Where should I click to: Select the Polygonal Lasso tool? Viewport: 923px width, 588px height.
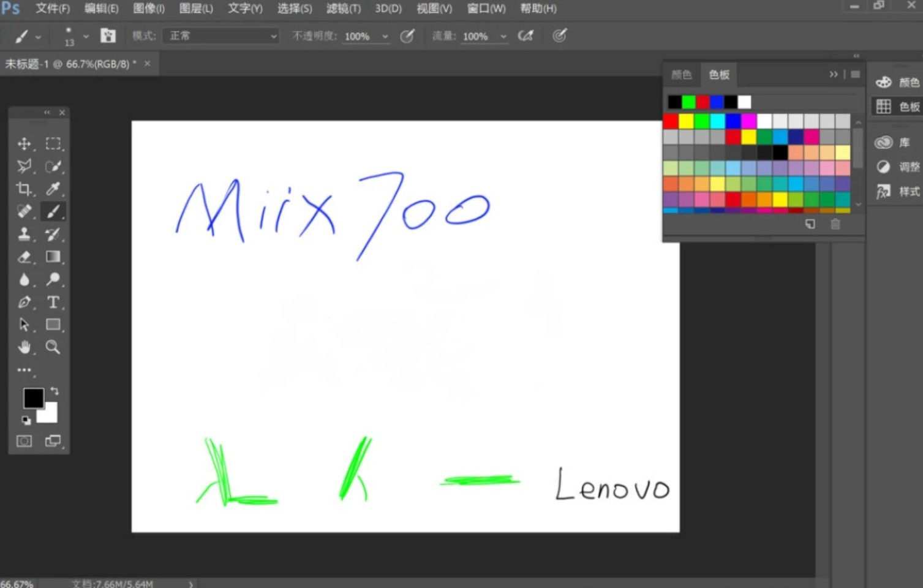tap(24, 166)
